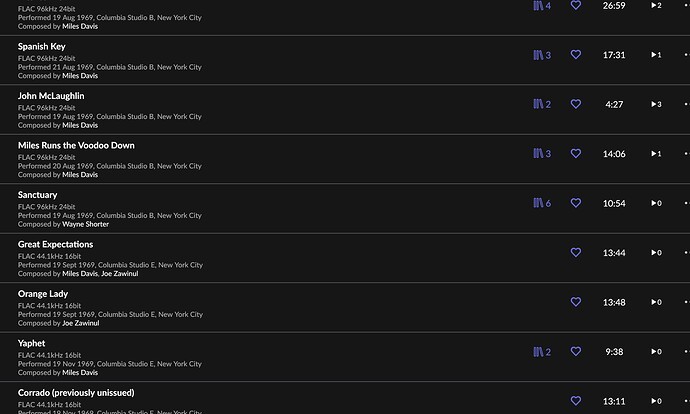Click play count icon for Orange Lady

[x=656, y=302]
